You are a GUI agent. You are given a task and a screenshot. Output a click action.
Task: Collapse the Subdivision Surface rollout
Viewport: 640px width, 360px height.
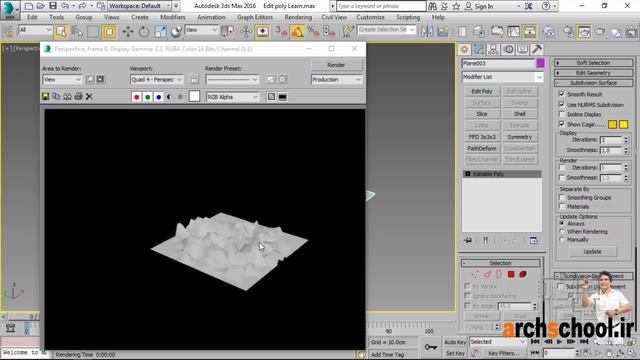(593, 83)
